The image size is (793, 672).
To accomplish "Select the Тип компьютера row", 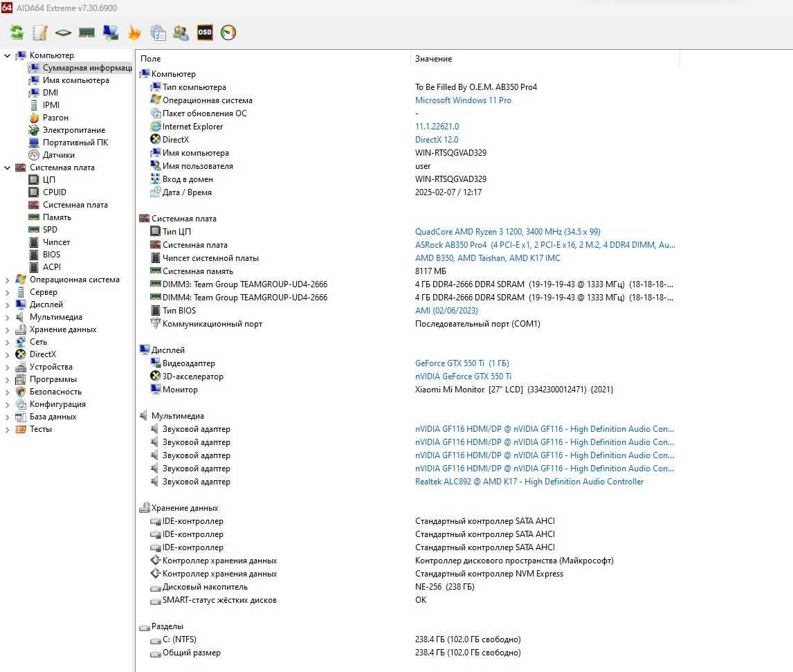I will click(408, 87).
